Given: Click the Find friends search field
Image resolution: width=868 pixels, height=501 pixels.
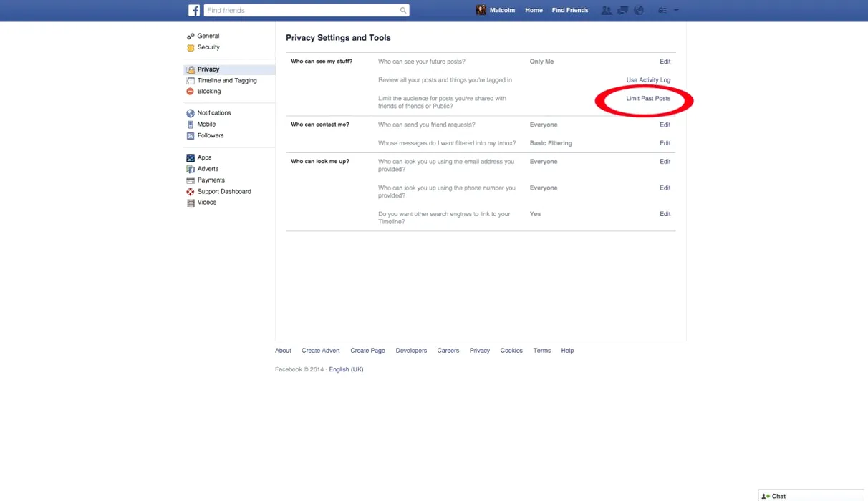Looking at the screenshot, I should [301, 10].
